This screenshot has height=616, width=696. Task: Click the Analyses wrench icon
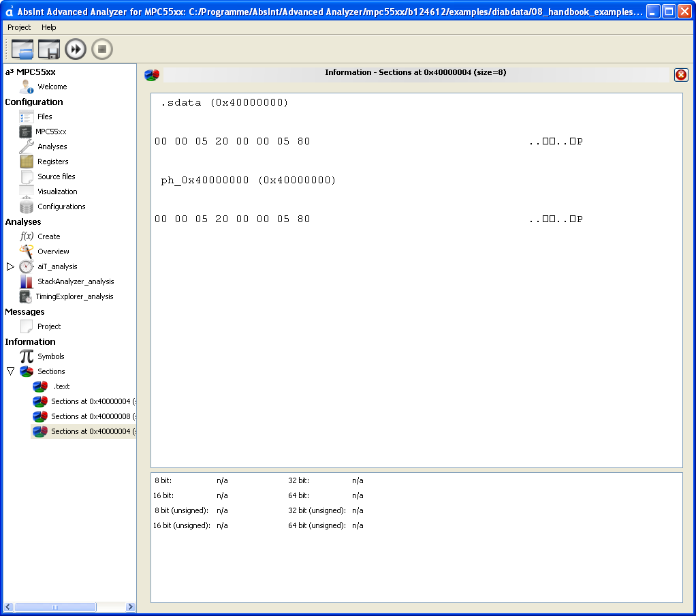(27, 147)
